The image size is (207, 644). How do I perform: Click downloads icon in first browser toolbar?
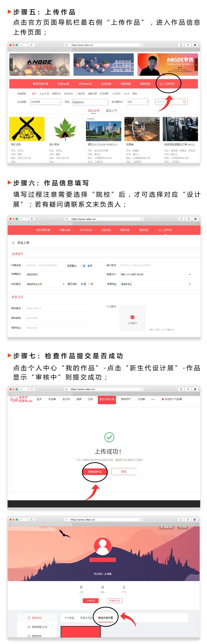[x=195, y=45]
